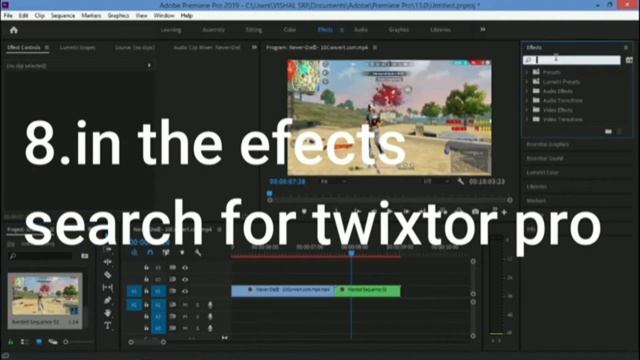Image resolution: width=640 pixels, height=360 pixels.
Task: Toggle V1 track targeting
Action: click(158, 291)
